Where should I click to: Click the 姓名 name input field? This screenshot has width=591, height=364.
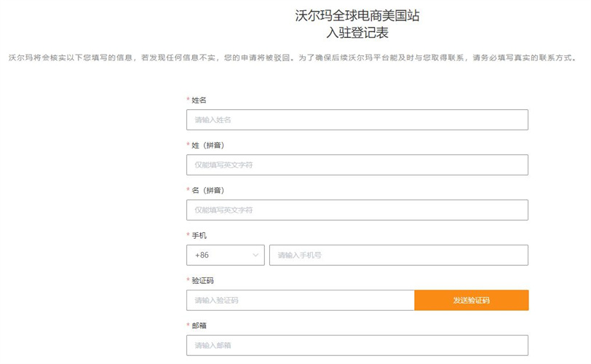pos(357,120)
